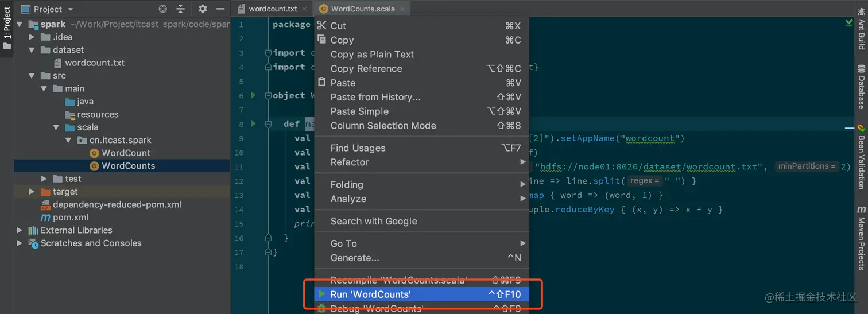Select Paste Simple menu entry
The width and height of the screenshot is (868, 314).
pyautogui.click(x=421, y=111)
